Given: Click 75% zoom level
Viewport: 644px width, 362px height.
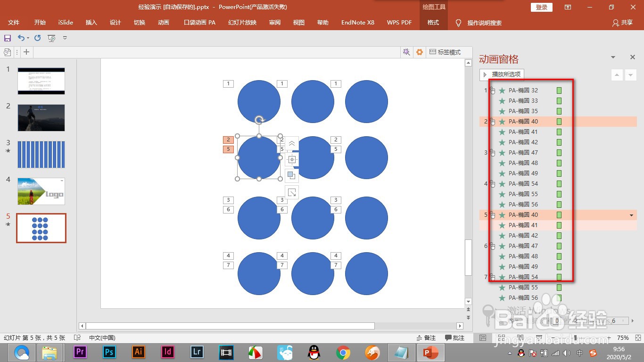Looking at the screenshot, I should pos(623,338).
